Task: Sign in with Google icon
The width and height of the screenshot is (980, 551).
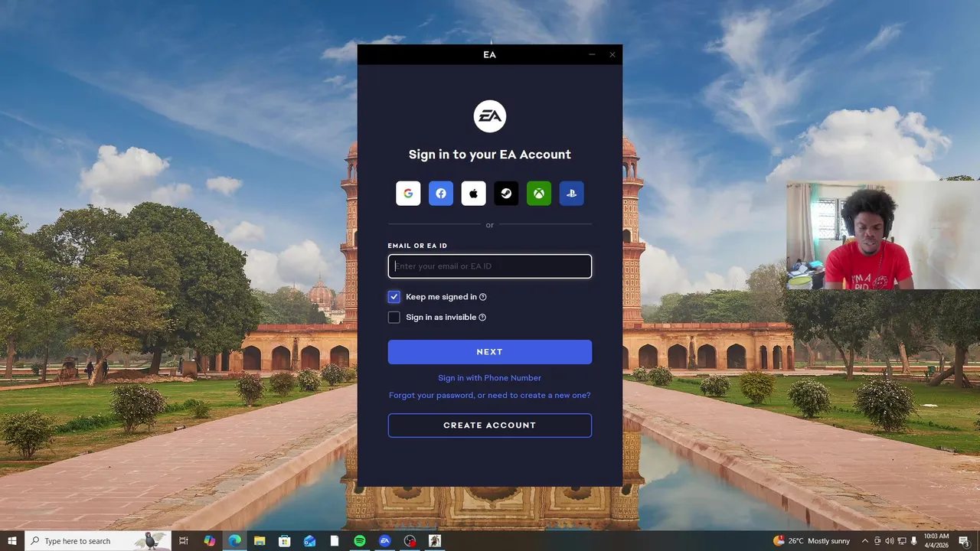Action: tap(408, 194)
